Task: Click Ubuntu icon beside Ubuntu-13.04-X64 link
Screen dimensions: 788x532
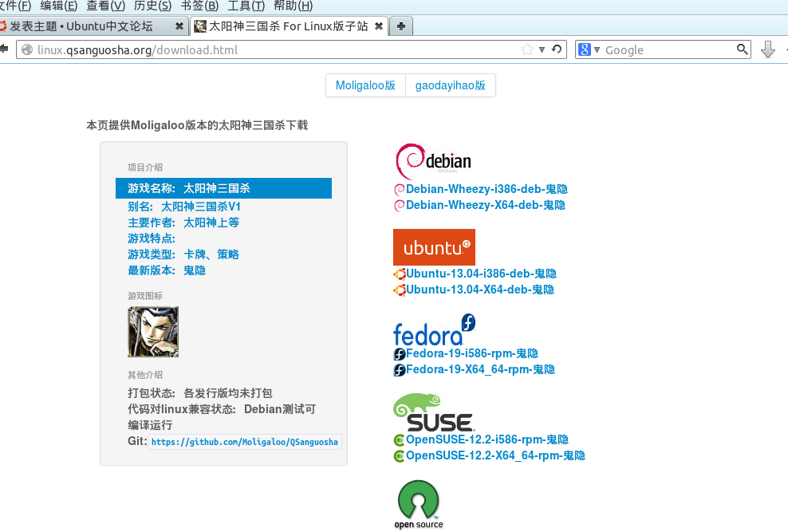Action: (400, 290)
